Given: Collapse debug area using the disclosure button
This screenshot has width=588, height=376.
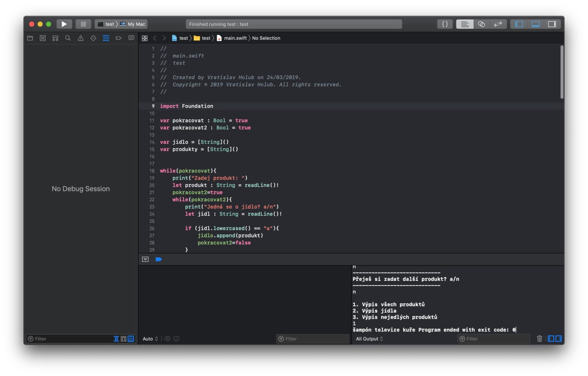Looking at the screenshot, I should coord(145,259).
